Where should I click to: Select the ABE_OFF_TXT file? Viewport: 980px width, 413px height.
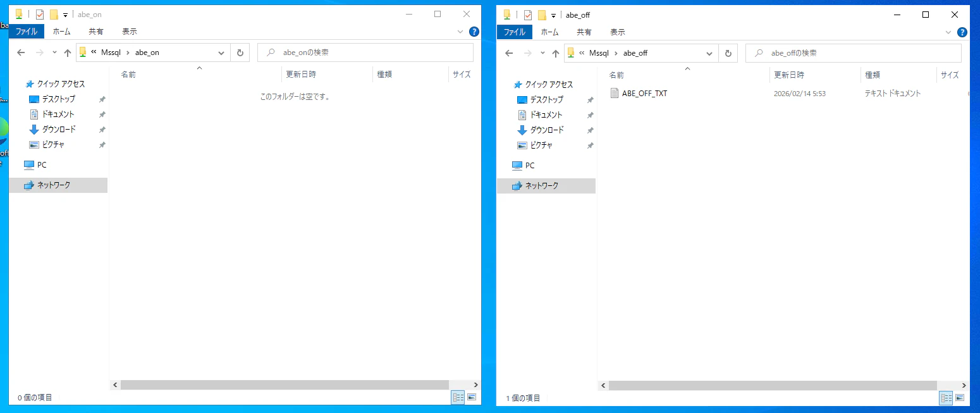644,93
